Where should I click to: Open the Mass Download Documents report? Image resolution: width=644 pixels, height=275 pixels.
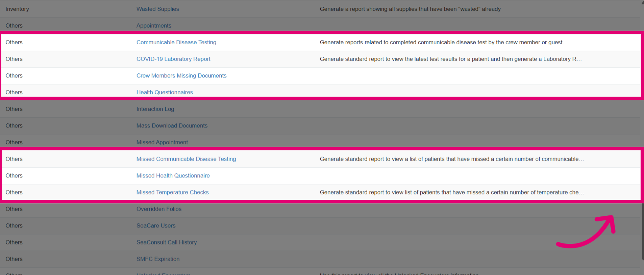pos(172,126)
